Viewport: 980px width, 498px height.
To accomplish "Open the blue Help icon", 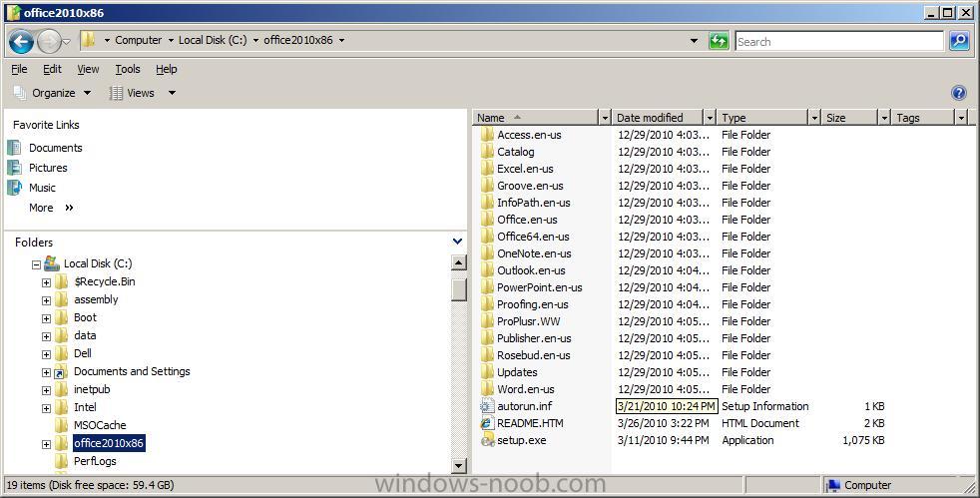I will point(959,93).
